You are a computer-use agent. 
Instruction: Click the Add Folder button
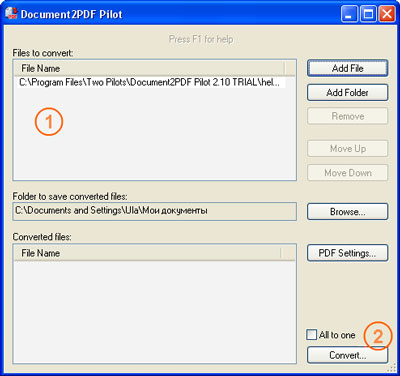[347, 92]
